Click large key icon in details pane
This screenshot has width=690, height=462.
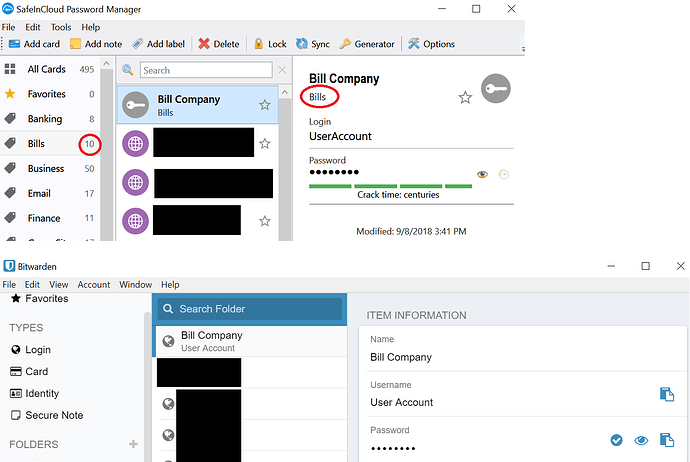(495, 88)
